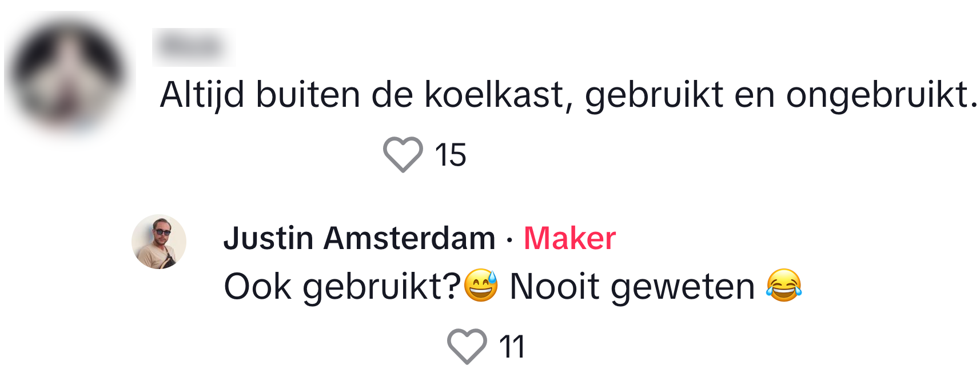Click the word "gebruikt" in the top comment
This screenshot has height=377, width=980.
coord(654,94)
